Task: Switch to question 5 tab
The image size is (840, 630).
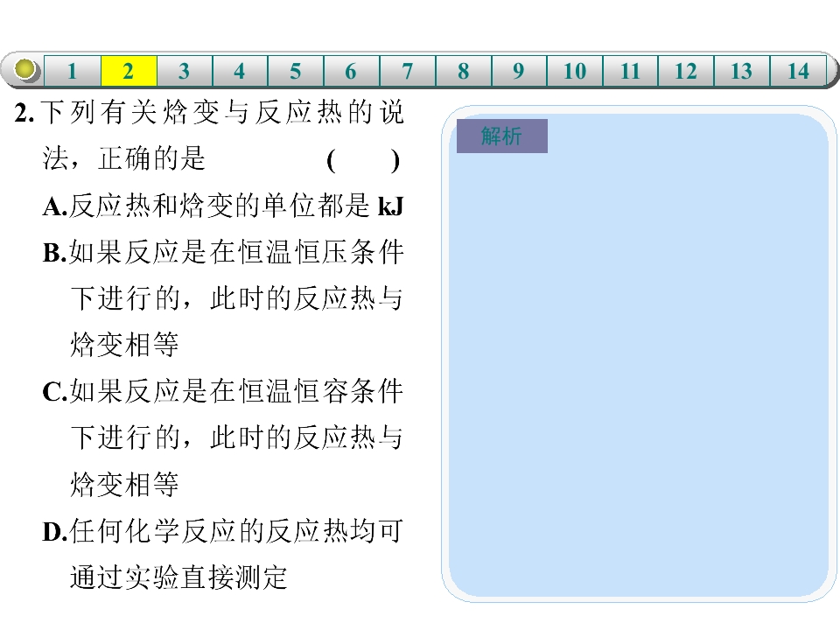Action: [296, 71]
